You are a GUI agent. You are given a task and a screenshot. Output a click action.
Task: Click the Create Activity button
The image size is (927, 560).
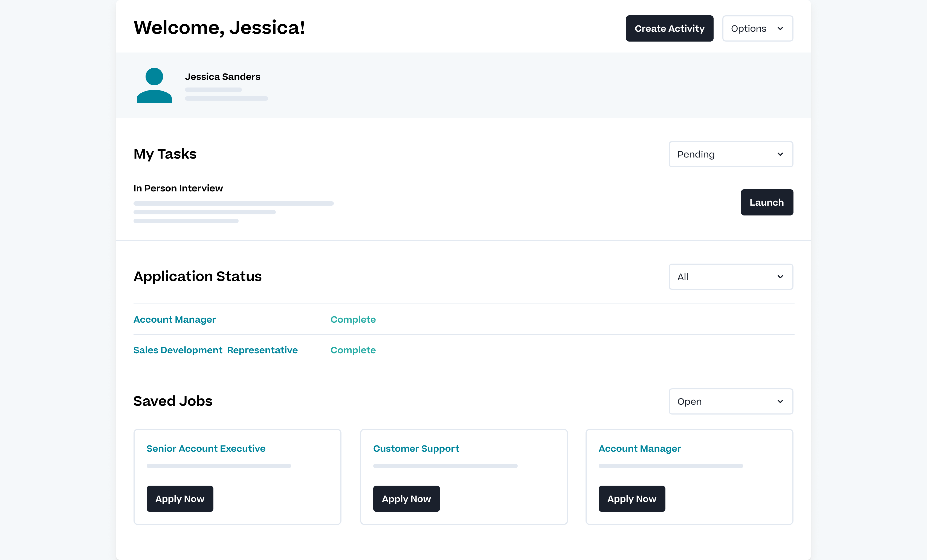[x=669, y=28]
